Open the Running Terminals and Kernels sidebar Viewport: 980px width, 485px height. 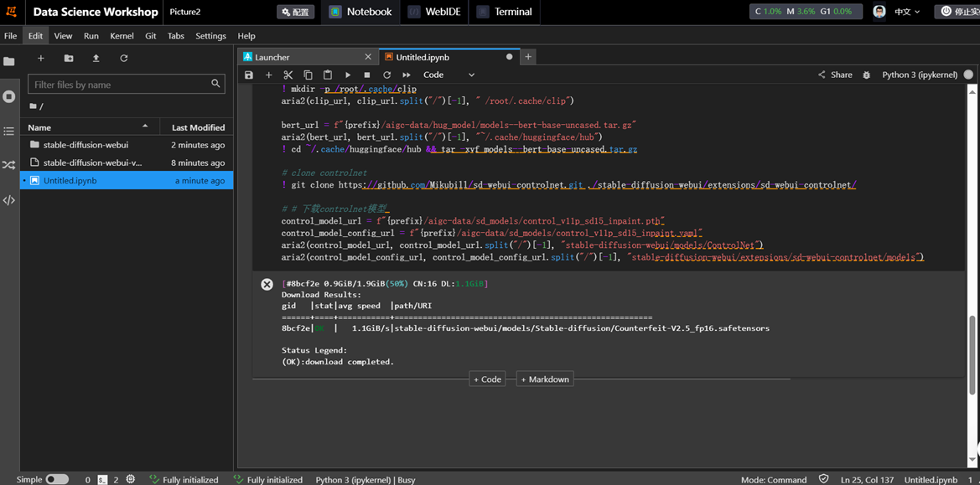[x=9, y=96]
